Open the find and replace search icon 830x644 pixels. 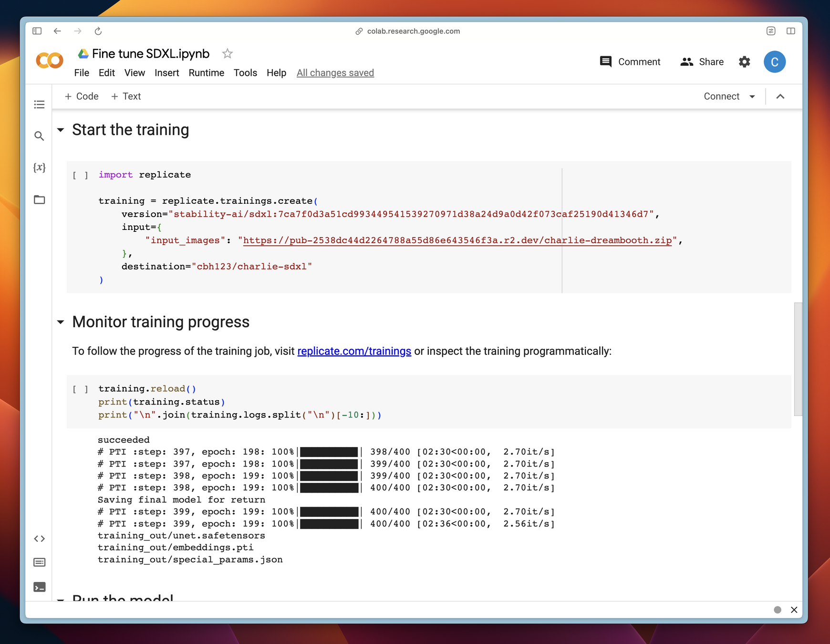pyautogui.click(x=39, y=136)
